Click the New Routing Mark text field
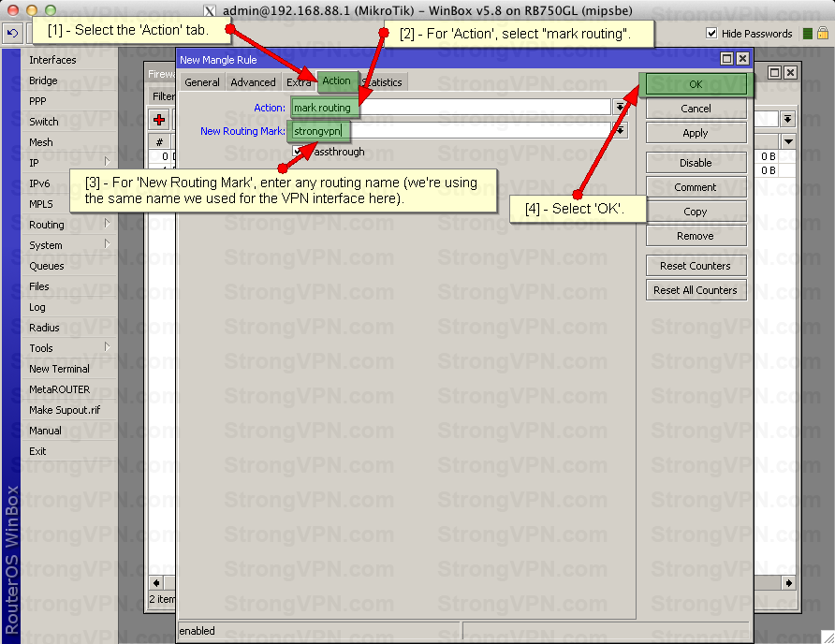 (468, 131)
